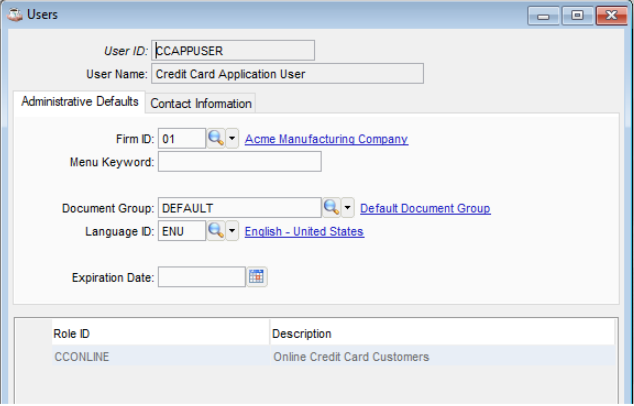Click the Firm ID text field
The image size is (634, 406).
click(181, 139)
